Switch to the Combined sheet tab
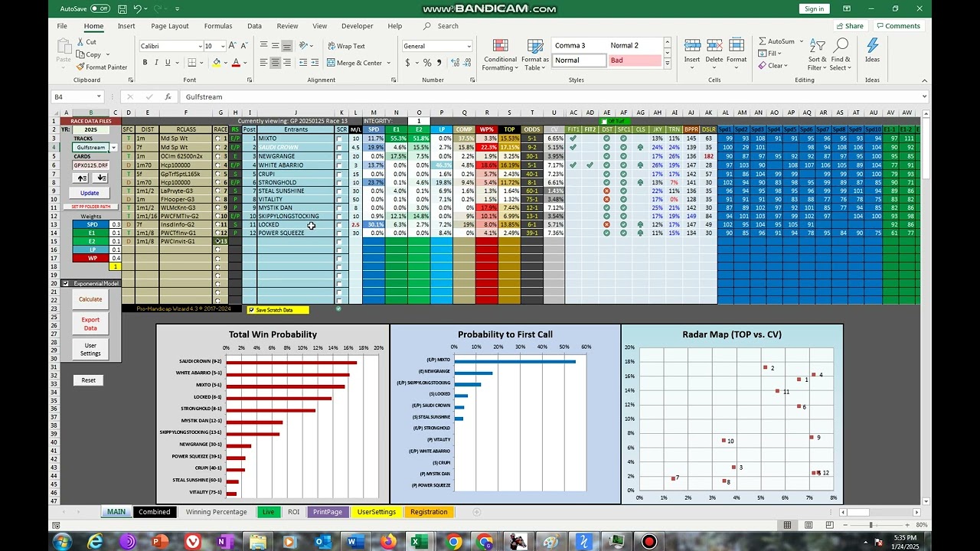Viewport: 980px width, 551px height. coord(155,512)
